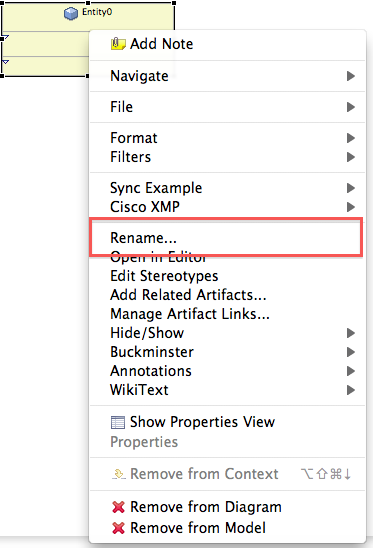The height and width of the screenshot is (548, 373).
Task: Collapse the first compartment triangle in Entity0
Action: [6, 37]
